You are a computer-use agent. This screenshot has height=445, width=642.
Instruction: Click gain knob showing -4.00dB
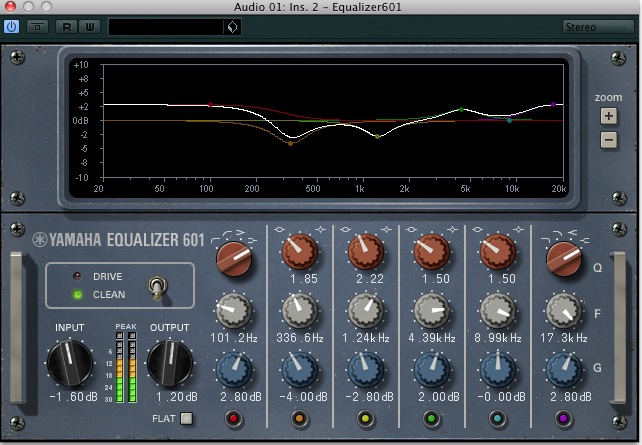300,370
